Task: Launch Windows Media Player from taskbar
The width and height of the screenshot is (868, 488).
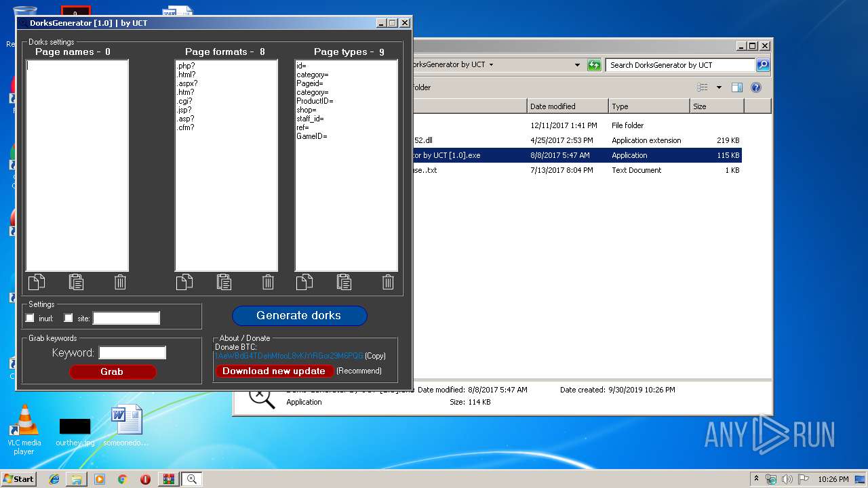Action: click(x=100, y=479)
